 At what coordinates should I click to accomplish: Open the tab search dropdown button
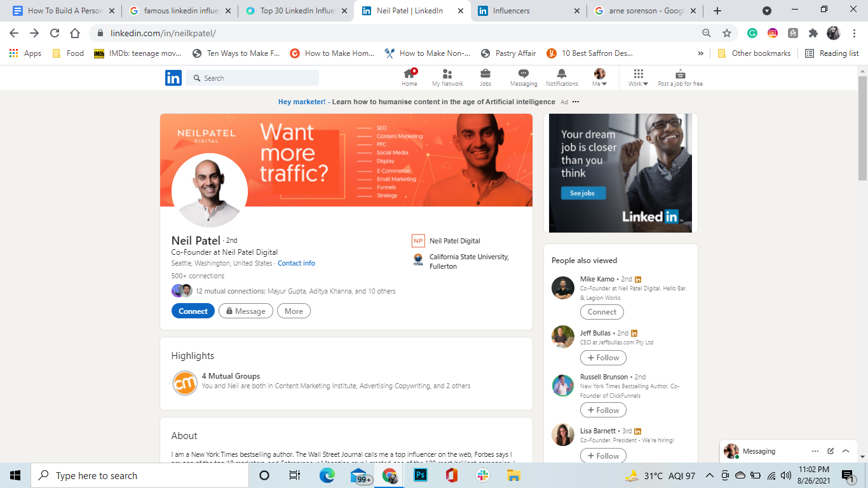766,11
